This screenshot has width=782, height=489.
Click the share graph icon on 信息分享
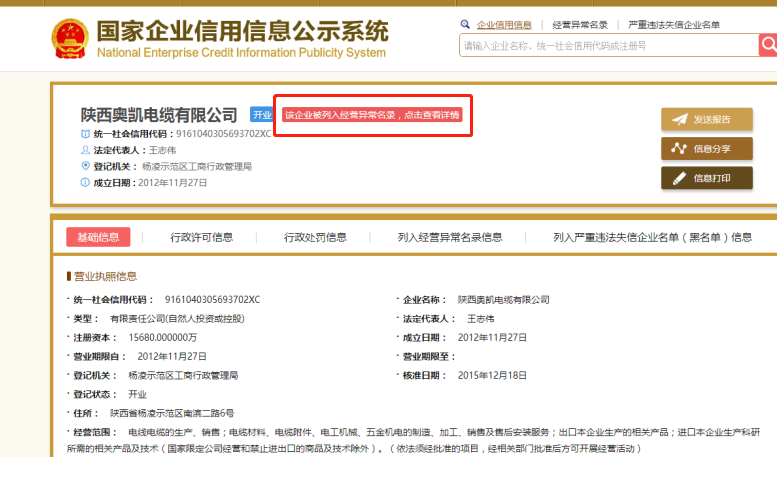point(679,148)
